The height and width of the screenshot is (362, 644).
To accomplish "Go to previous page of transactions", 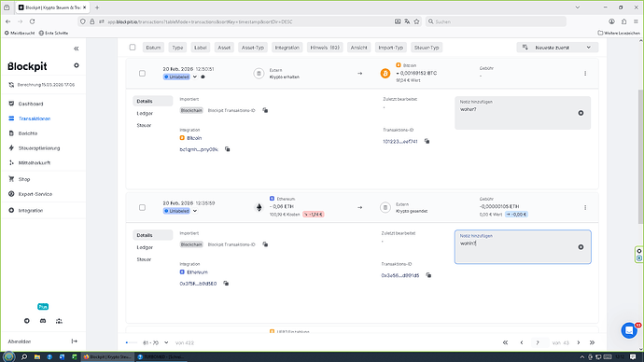I will point(522,342).
